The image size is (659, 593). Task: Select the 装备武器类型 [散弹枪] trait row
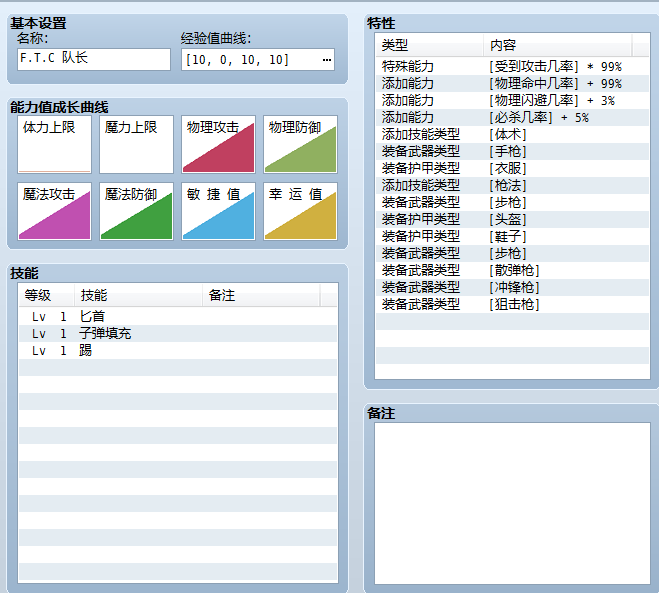click(512, 270)
